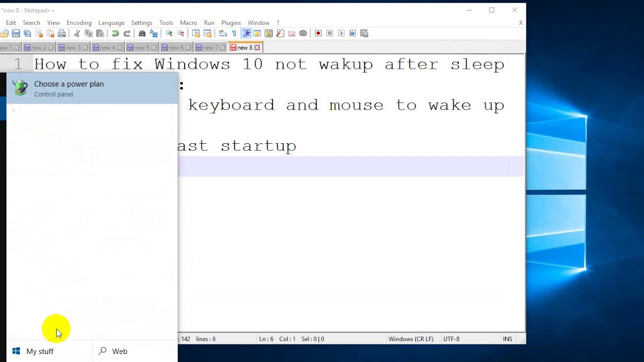Click line 1 heading text in editor
Viewport: 644px width, 362px height.
[269, 64]
